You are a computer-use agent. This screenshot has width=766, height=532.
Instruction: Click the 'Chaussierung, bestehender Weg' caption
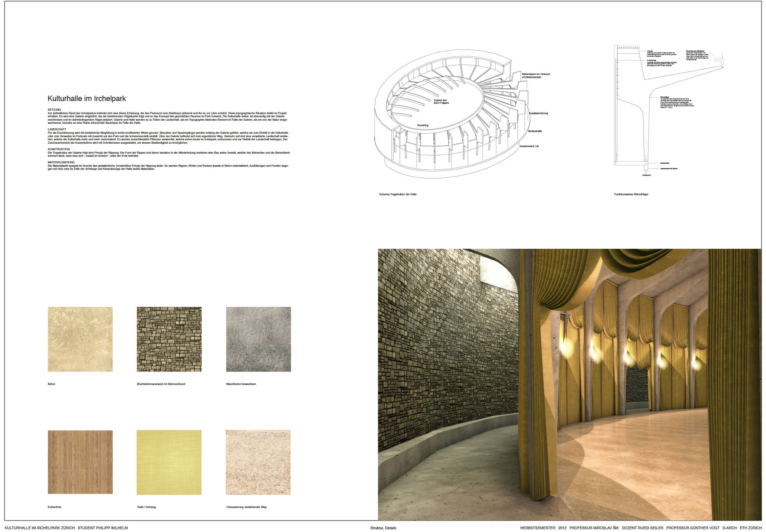coord(246,507)
